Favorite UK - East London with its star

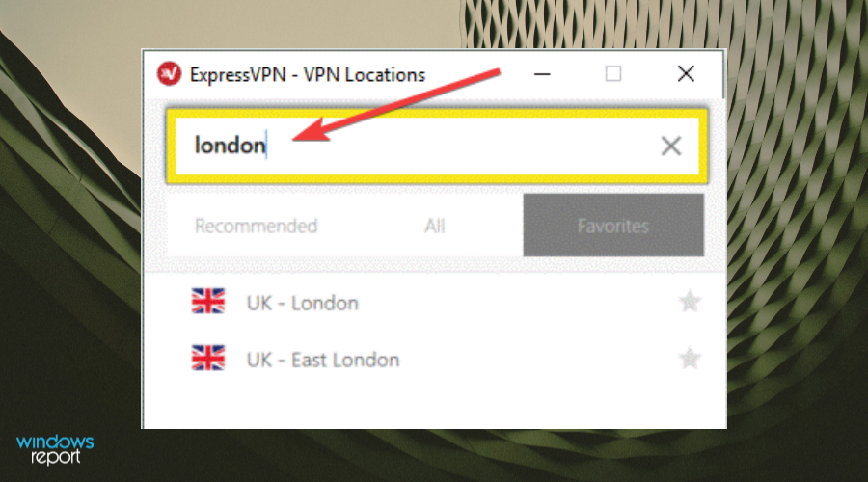coord(690,359)
